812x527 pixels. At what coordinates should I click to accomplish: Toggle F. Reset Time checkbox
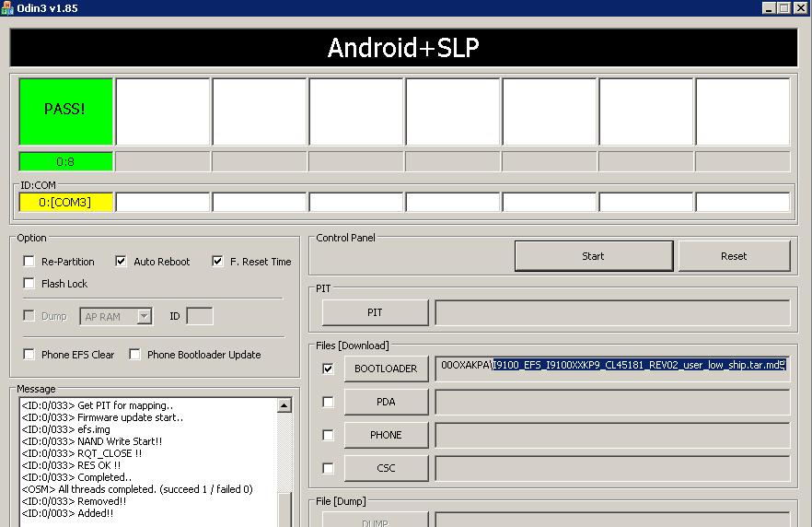[217, 261]
